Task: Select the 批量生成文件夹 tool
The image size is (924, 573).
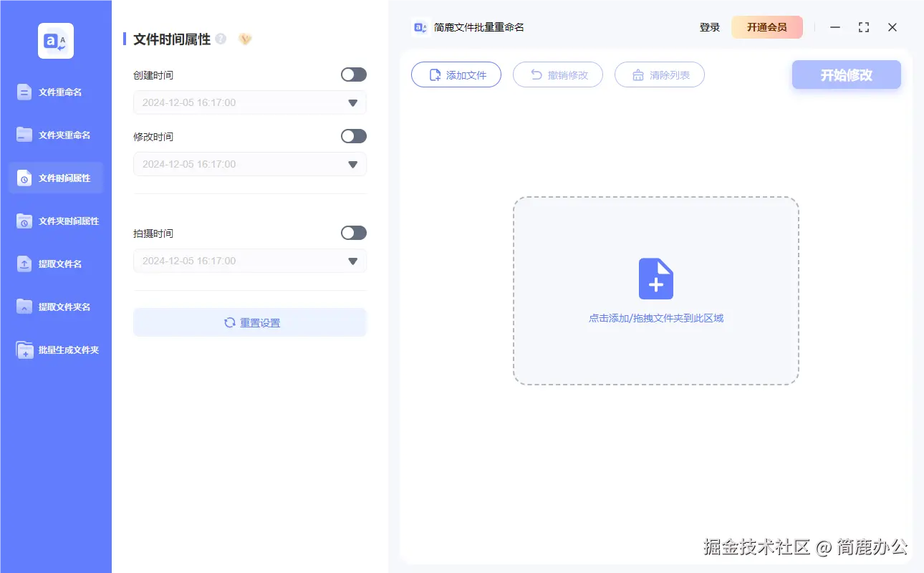Action: (x=56, y=350)
